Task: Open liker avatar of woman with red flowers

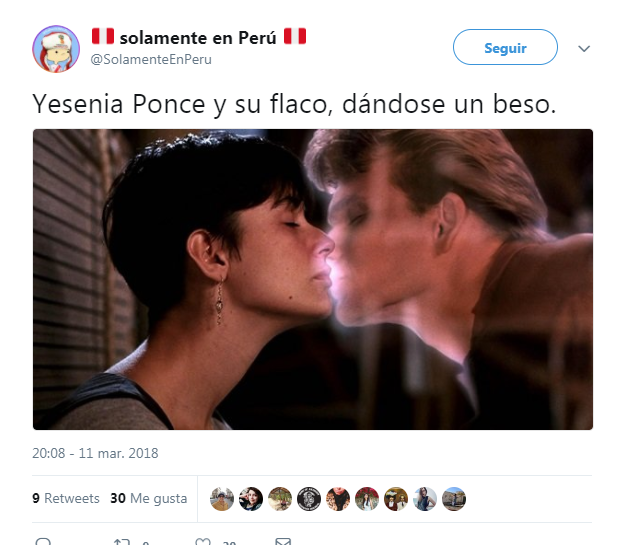Action: pos(367,499)
